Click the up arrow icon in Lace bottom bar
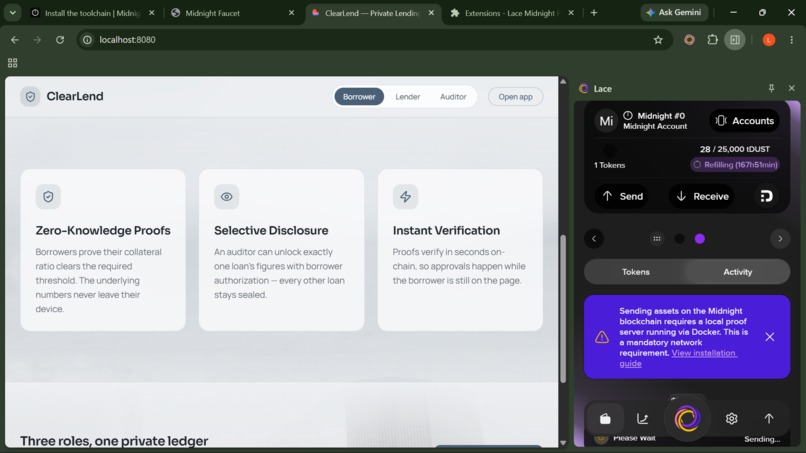Viewport: 806px width, 453px height. click(x=769, y=419)
